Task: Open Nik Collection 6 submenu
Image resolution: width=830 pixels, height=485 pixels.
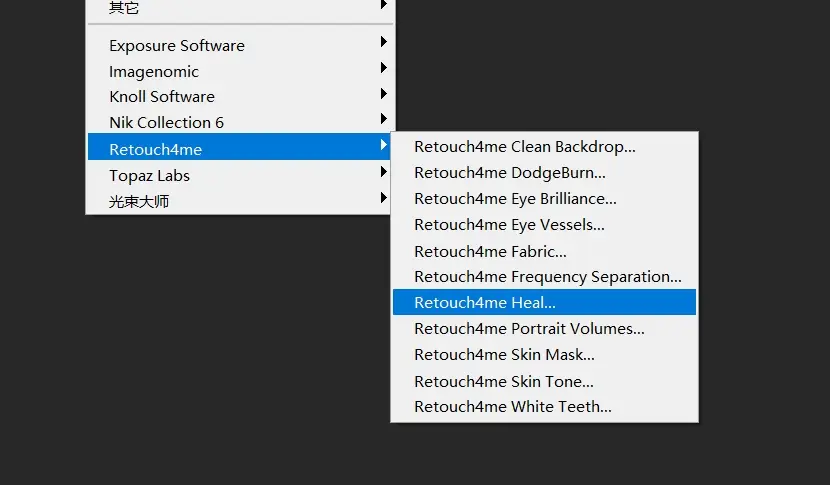Action: point(166,123)
